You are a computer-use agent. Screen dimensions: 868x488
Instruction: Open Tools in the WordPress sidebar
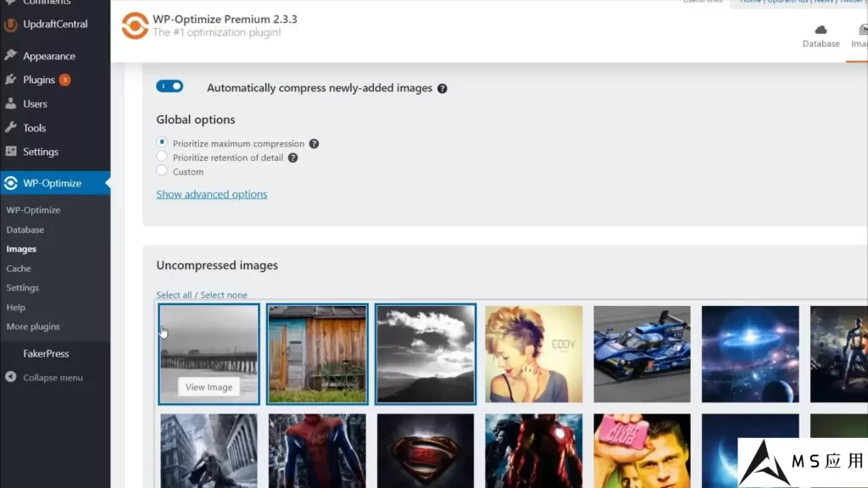click(x=35, y=128)
